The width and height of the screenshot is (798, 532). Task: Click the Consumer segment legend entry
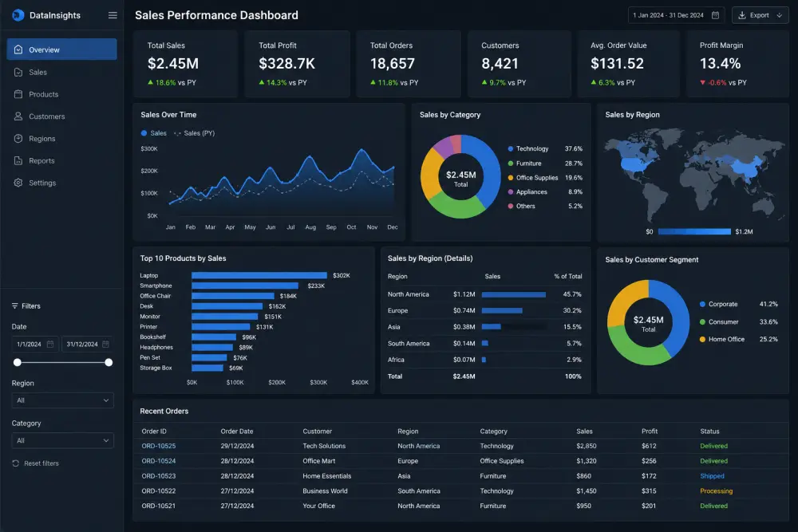coord(739,322)
